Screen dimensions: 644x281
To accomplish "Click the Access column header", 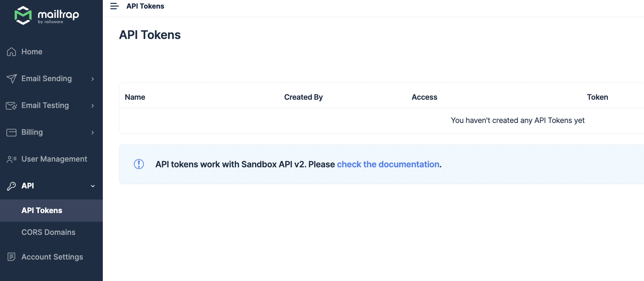I will pyautogui.click(x=424, y=97).
